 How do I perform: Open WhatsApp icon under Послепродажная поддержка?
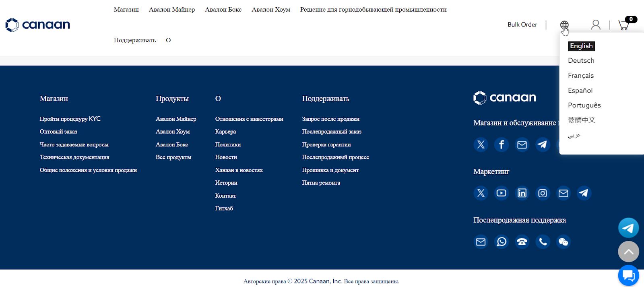[x=502, y=242]
